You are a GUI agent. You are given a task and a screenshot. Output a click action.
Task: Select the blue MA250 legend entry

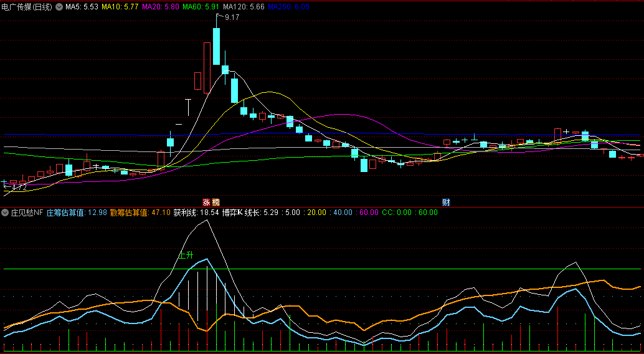(288, 7)
